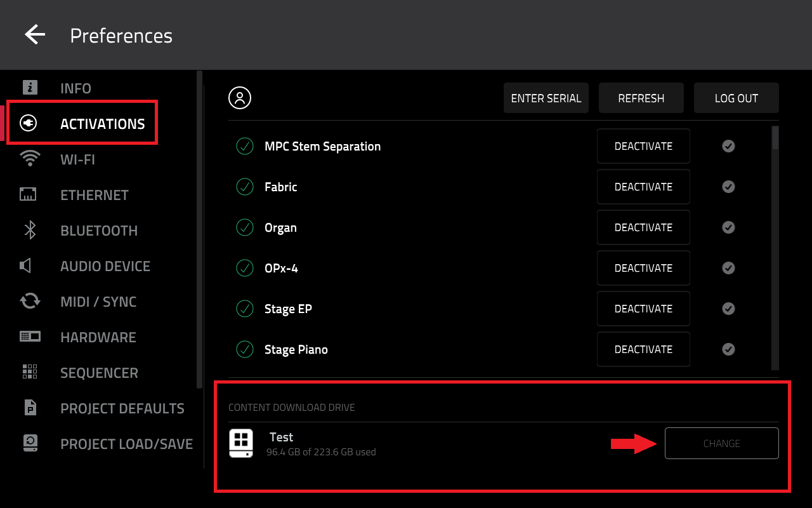The height and width of the screenshot is (508, 812).
Task: Click the Hardware device icon
Action: coord(30,337)
